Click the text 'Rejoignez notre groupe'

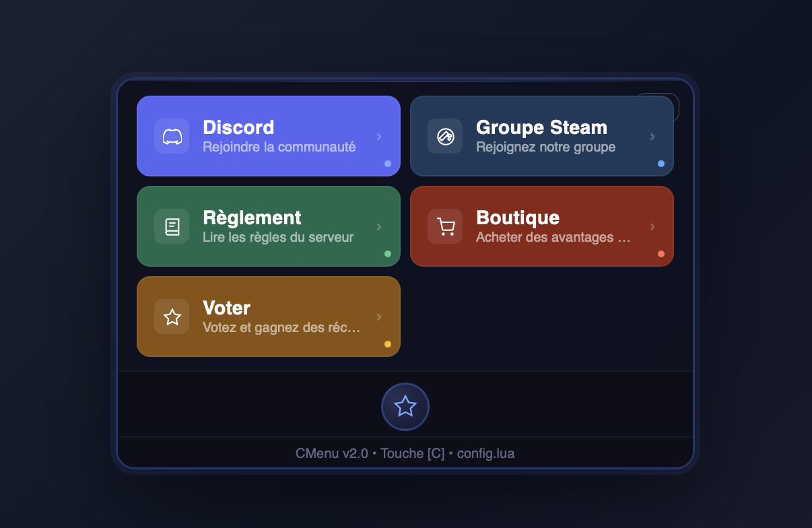point(545,147)
